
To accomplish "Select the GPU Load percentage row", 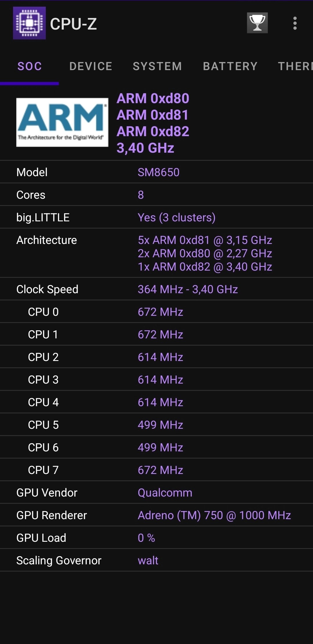I will point(146,537).
